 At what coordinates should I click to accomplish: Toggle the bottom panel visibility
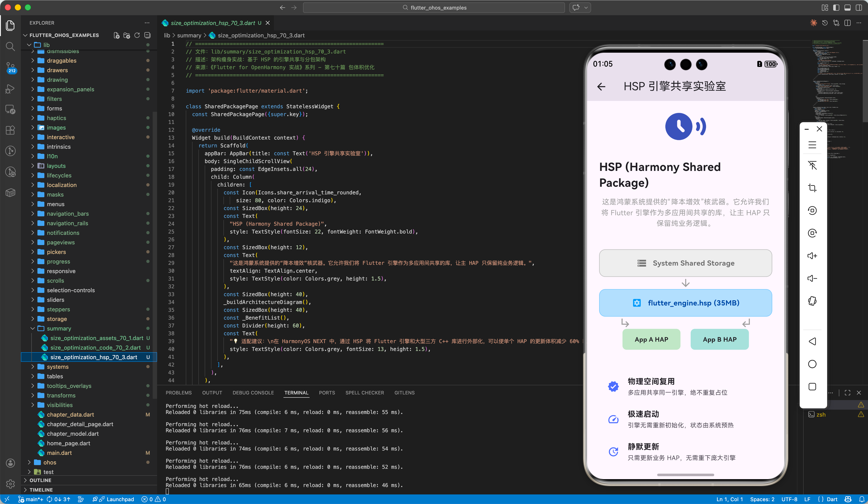(x=847, y=8)
